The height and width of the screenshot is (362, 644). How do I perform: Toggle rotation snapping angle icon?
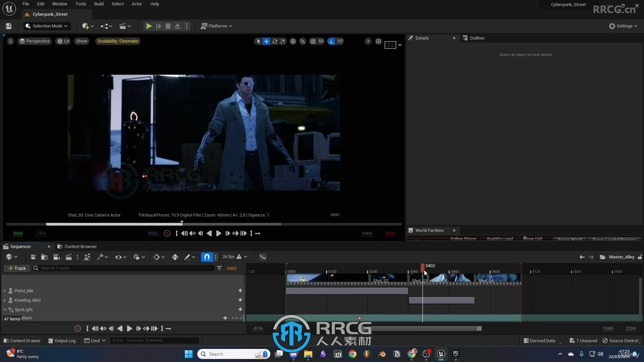click(331, 41)
